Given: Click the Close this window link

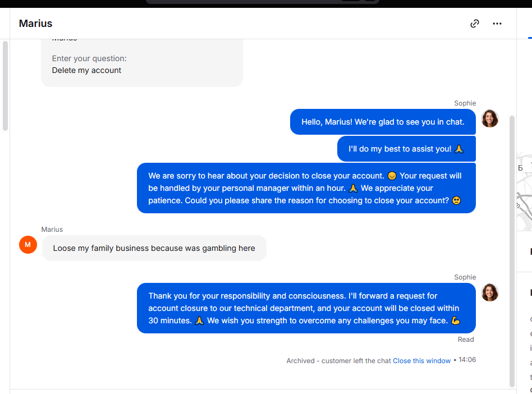Looking at the screenshot, I should click(x=421, y=361).
